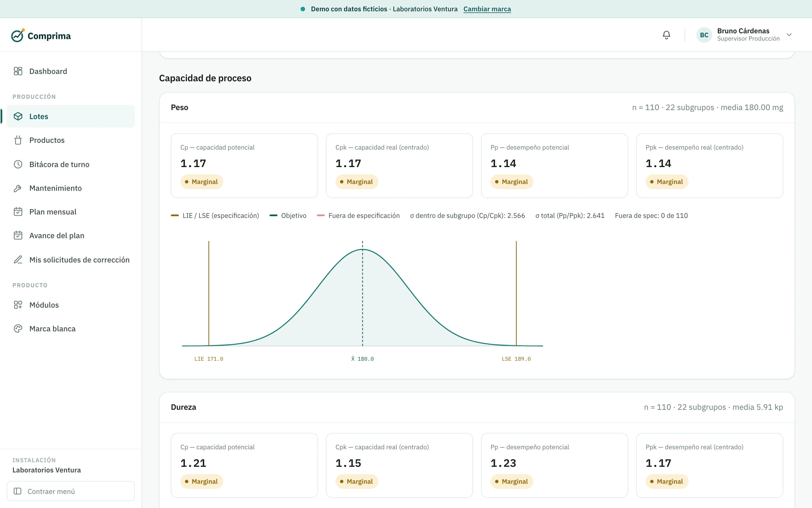Click the BC user avatar

point(704,35)
